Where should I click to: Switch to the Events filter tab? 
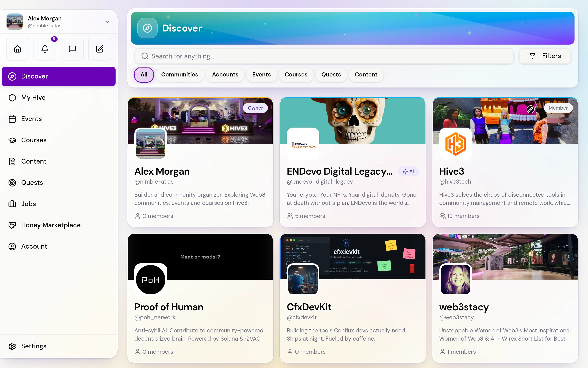tap(262, 74)
